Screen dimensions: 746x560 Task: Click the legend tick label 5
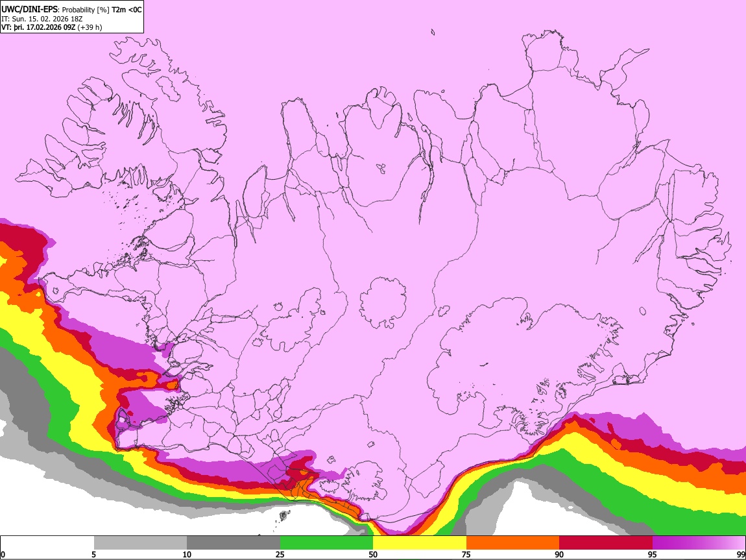pyautogui.click(x=93, y=555)
